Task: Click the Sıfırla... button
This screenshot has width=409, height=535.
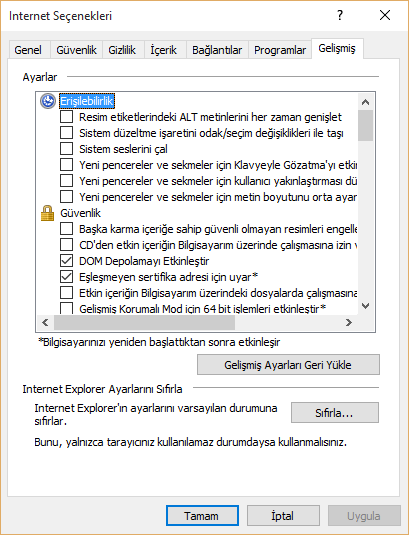Action: coord(335,413)
